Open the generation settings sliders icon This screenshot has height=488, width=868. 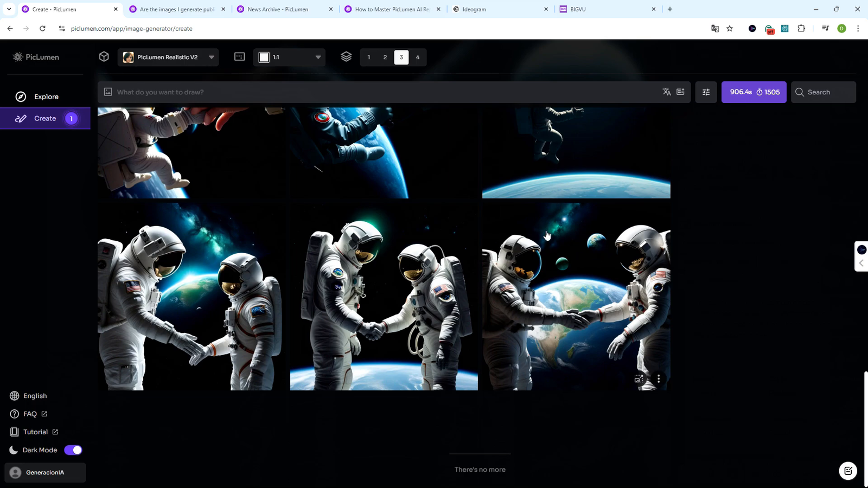click(706, 92)
